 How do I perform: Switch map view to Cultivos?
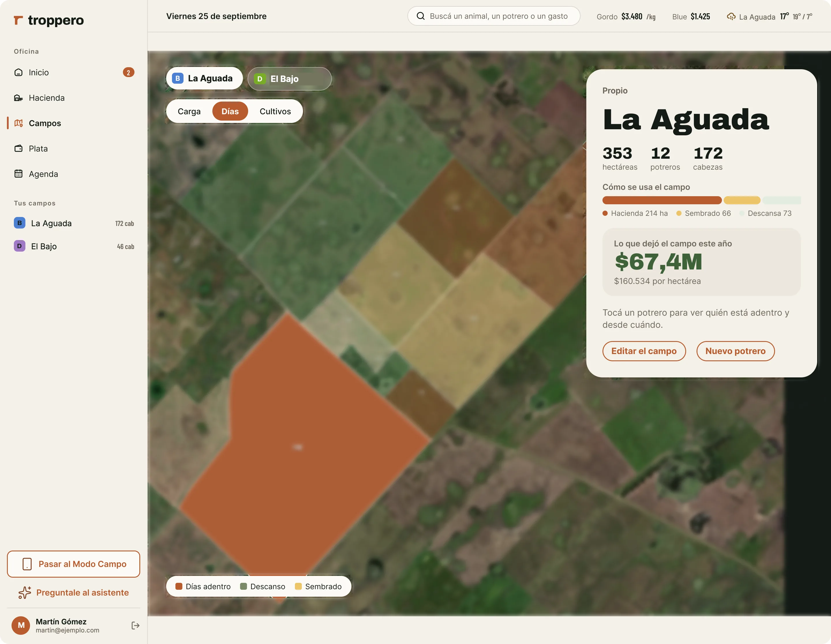275,111
